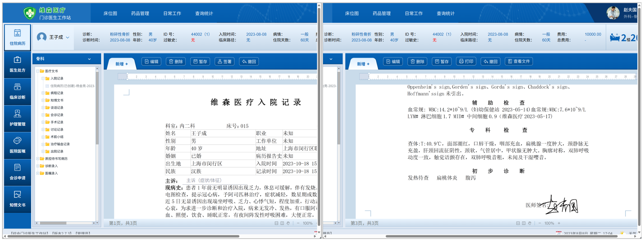Collapse the 入院记录 folder in the tree
Viewport: 644px width, 241px height.
pos(43,79)
